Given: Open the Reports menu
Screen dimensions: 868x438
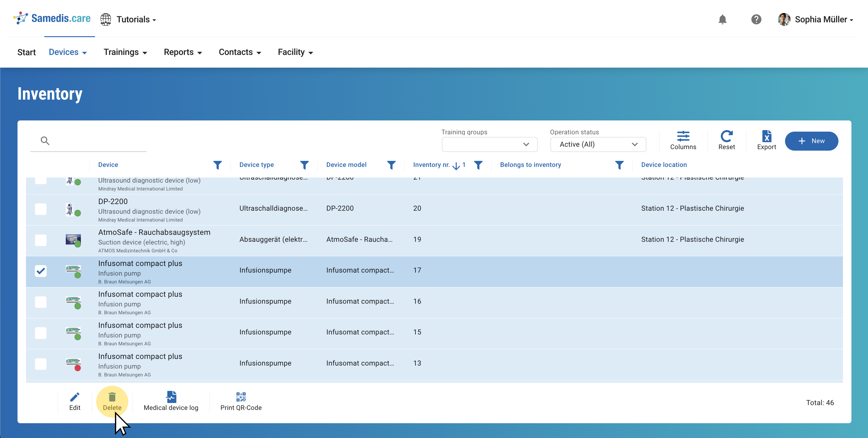Looking at the screenshot, I should click(183, 52).
